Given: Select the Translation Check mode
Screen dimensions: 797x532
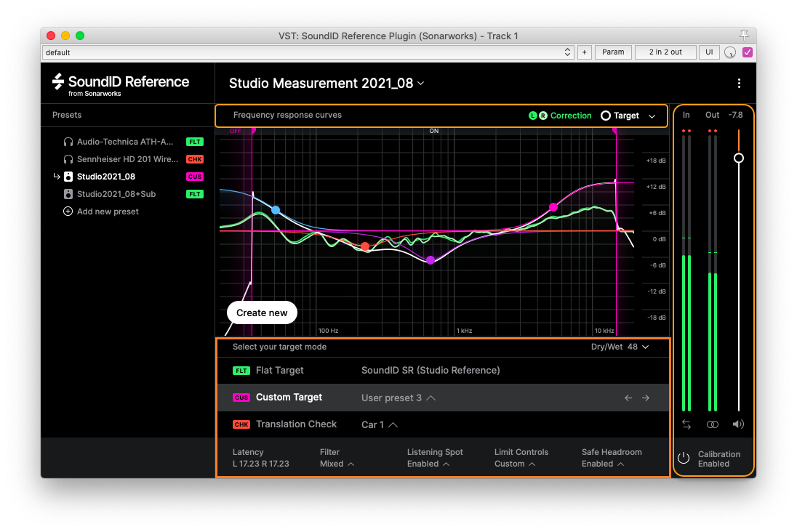Looking at the screenshot, I should [296, 424].
